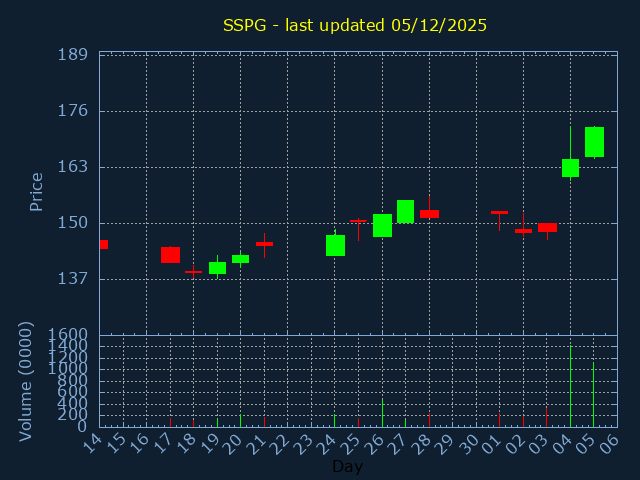Click the 1600 volume axis label
The width and height of the screenshot is (640, 480).
click(x=69, y=334)
